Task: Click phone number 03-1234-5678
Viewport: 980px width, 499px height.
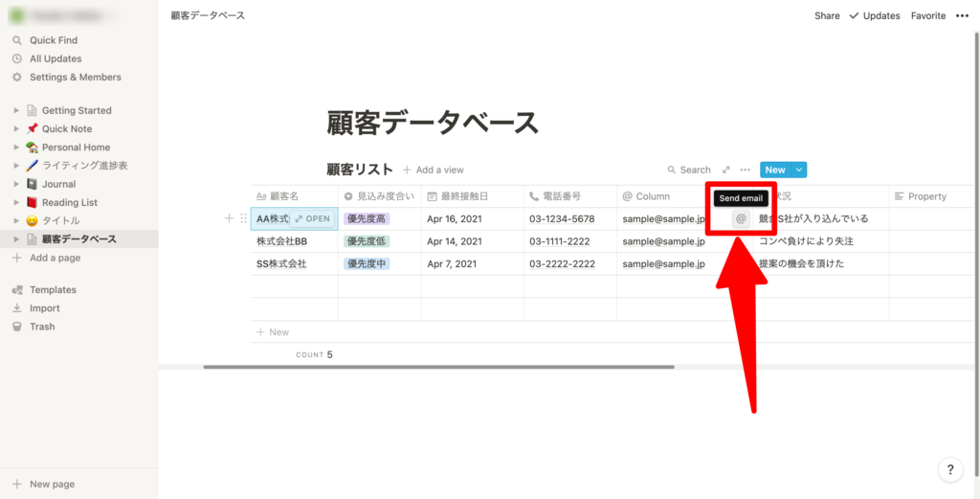Action: [562, 219]
